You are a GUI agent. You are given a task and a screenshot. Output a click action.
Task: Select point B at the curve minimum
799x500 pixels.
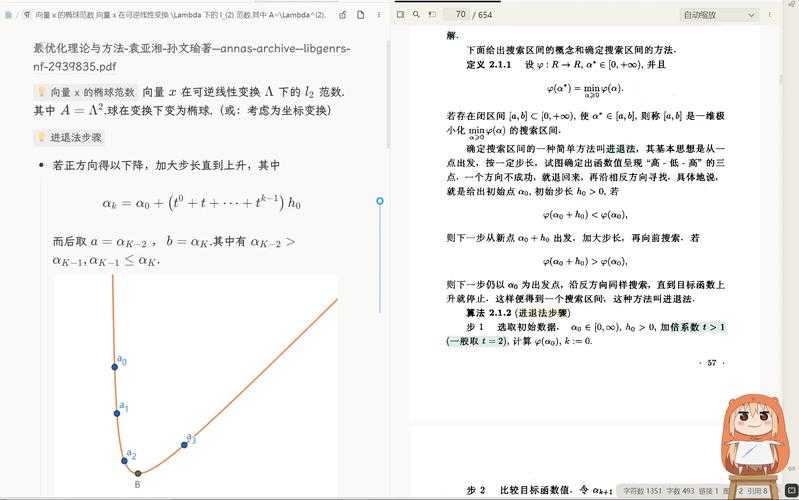(138, 473)
